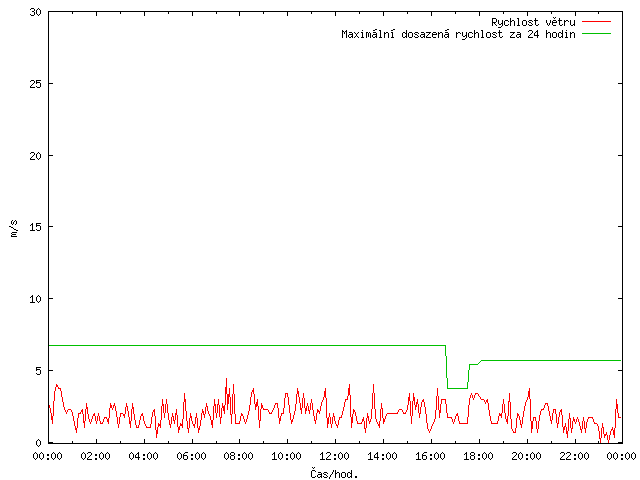This screenshot has width=640, height=480.
Task: Click the x-axis label '12:00'
Action: (x=335, y=456)
